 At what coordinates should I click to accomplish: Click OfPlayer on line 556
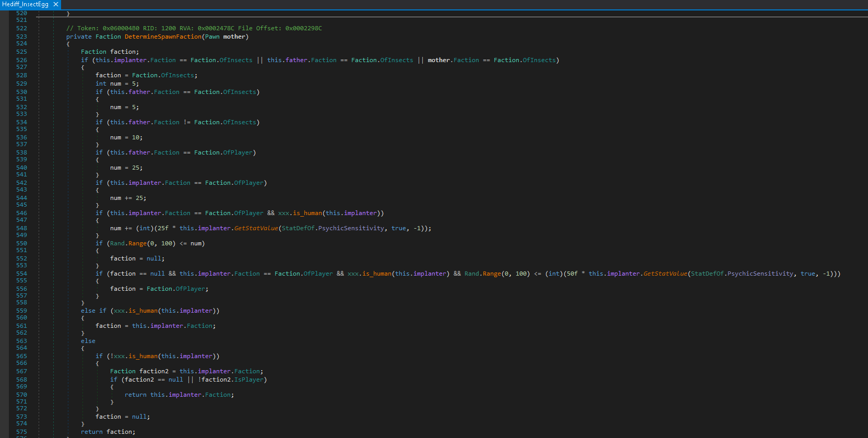[191, 289]
